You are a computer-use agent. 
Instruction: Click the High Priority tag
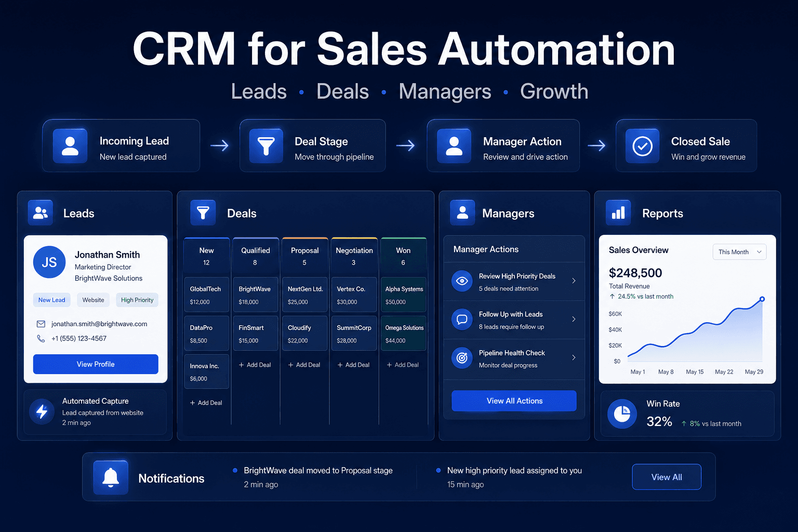[137, 300]
